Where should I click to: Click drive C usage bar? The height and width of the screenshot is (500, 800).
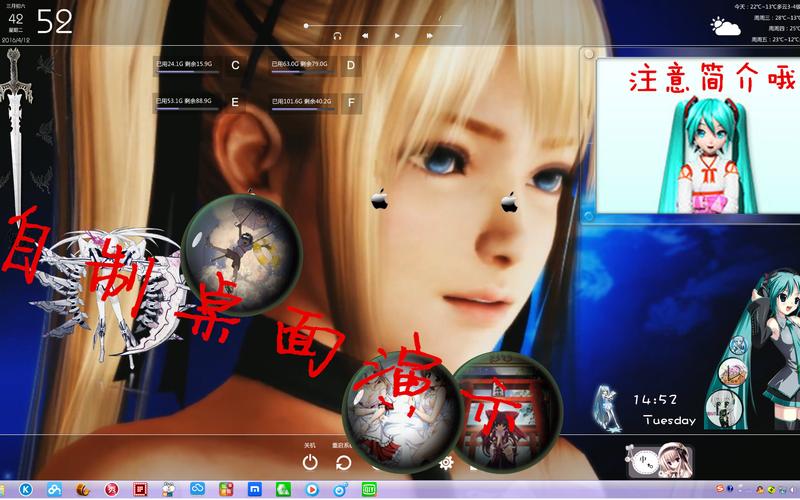tap(187, 72)
